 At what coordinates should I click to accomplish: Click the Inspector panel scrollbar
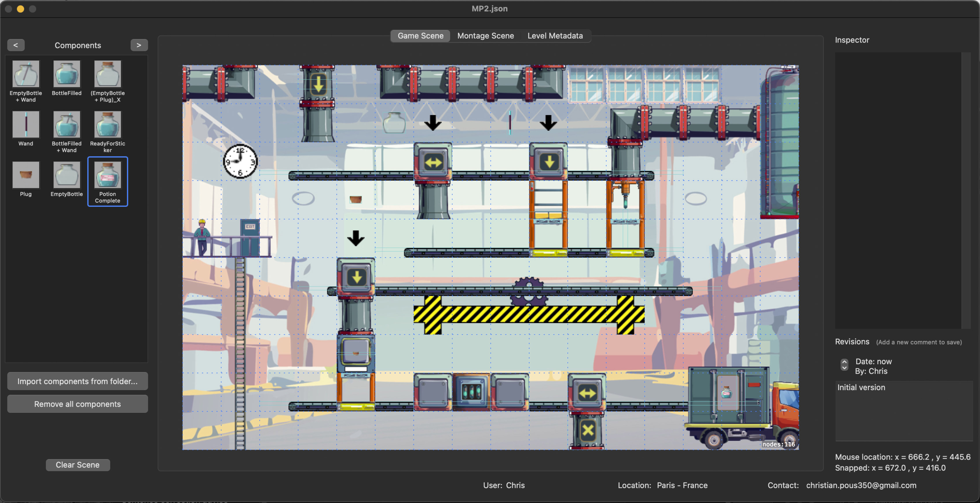coord(966,190)
